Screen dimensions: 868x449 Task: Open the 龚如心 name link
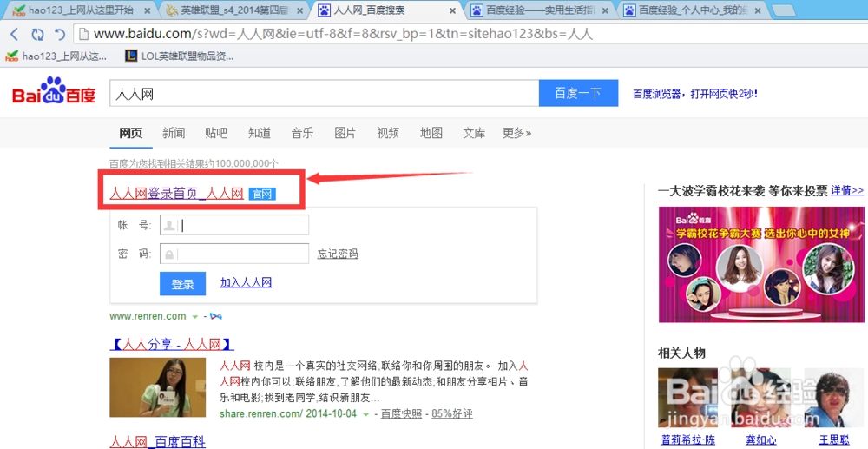pos(760,440)
